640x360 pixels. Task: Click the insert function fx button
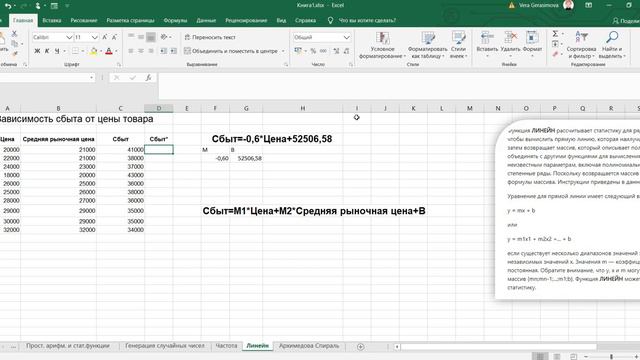coord(149,78)
